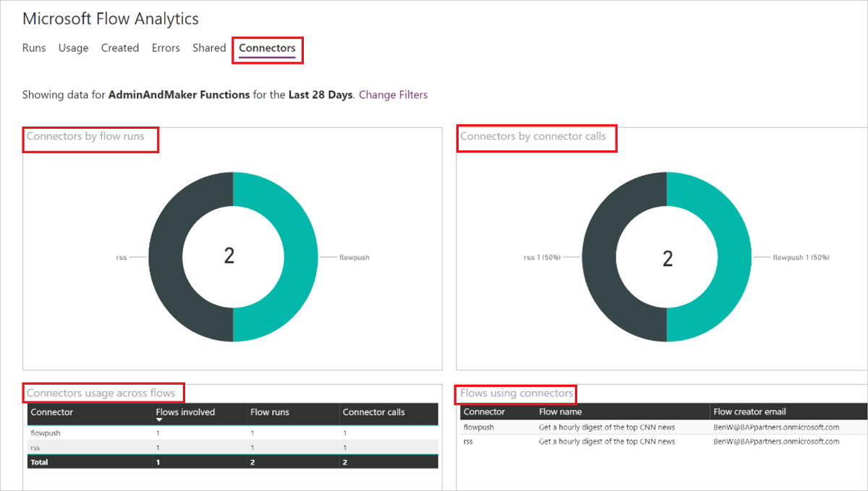
Task: Click the Flow creator email column header
Action: [749, 411]
